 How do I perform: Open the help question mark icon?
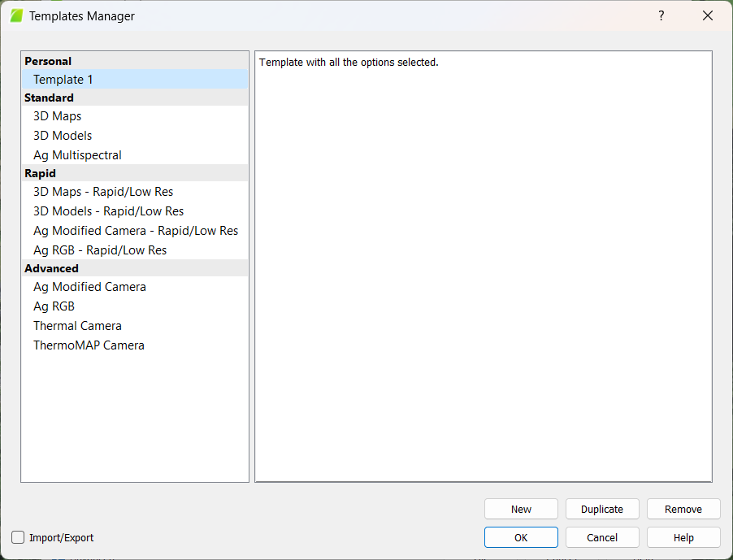pos(661,15)
